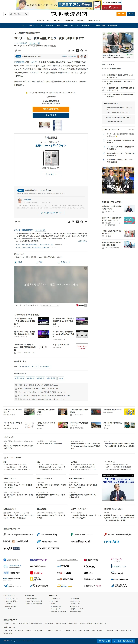
Task: Click NIKKEI COMPASS logo
Action: tap(119, 579)
